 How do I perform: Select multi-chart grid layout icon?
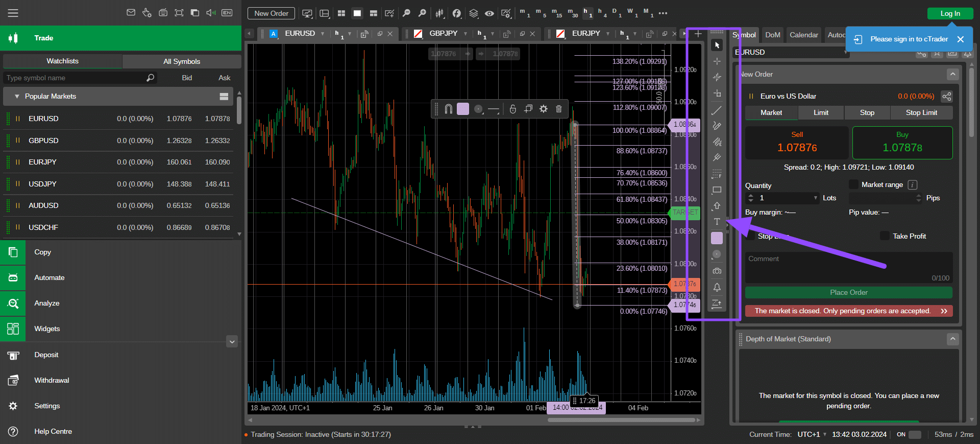pos(341,13)
